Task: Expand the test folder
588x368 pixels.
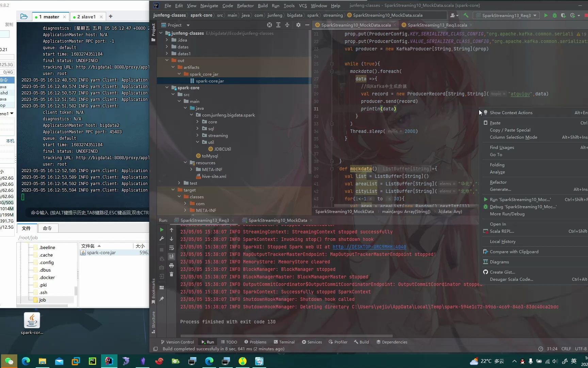Action: pos(179,183)
